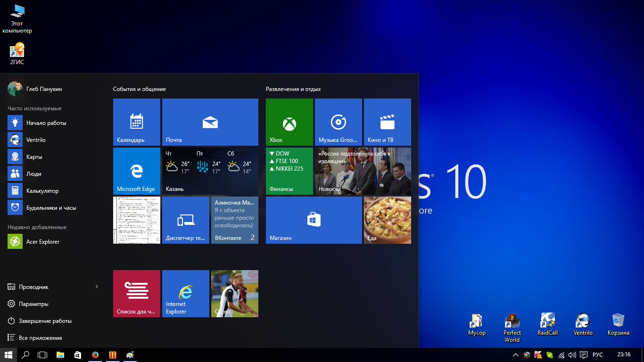Open Кино и ТВ tile
The image size is (644, 362).
pyautogui.click(x=387, y=122)
